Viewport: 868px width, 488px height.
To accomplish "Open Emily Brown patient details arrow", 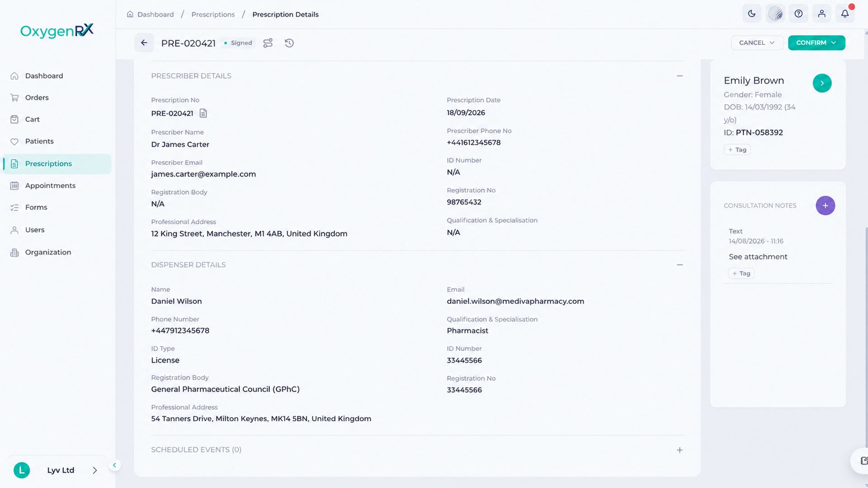I will pos(822,83).
